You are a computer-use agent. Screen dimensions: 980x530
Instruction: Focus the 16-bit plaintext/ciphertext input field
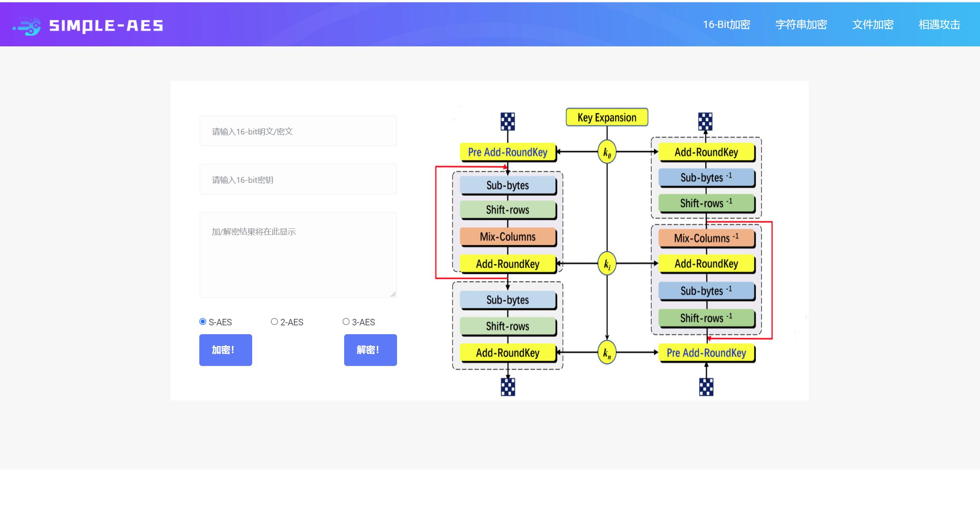[x=298, y=131]
